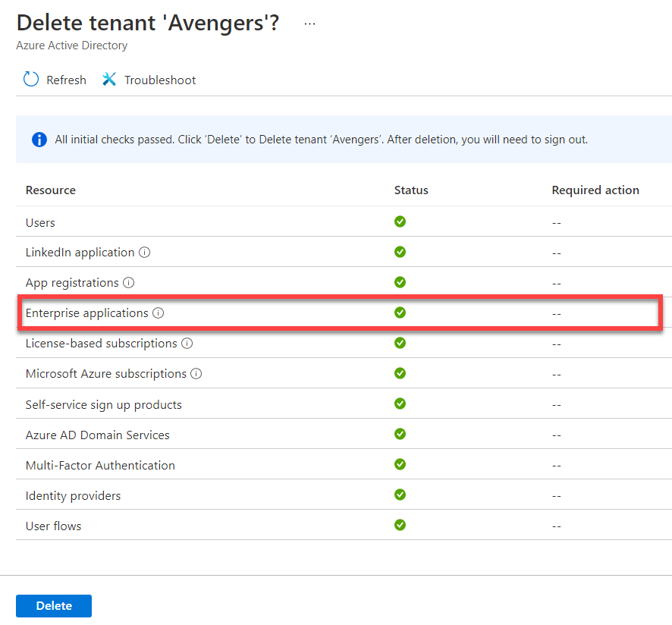Select the Identity providers row text
672x625 pixels.
coord(74,496)
